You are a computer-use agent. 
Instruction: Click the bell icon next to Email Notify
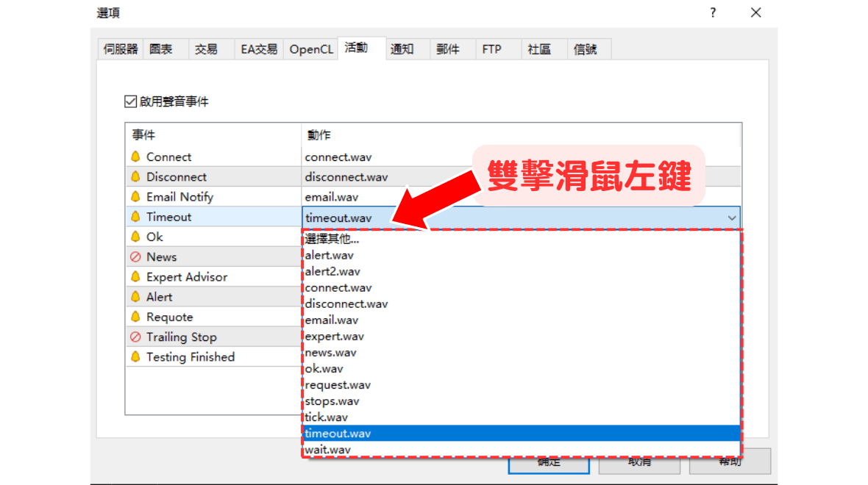click(x=135, y=197)
